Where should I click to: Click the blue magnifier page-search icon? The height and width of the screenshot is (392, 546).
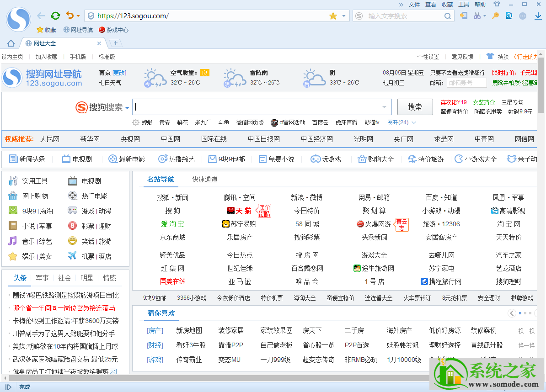(509, 16)
